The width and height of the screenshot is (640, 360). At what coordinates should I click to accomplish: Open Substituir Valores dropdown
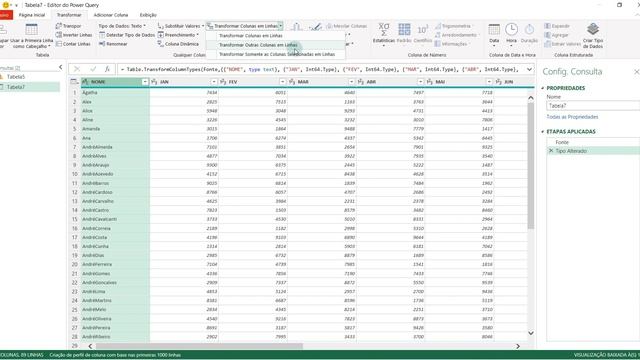[x=181, y=26]
